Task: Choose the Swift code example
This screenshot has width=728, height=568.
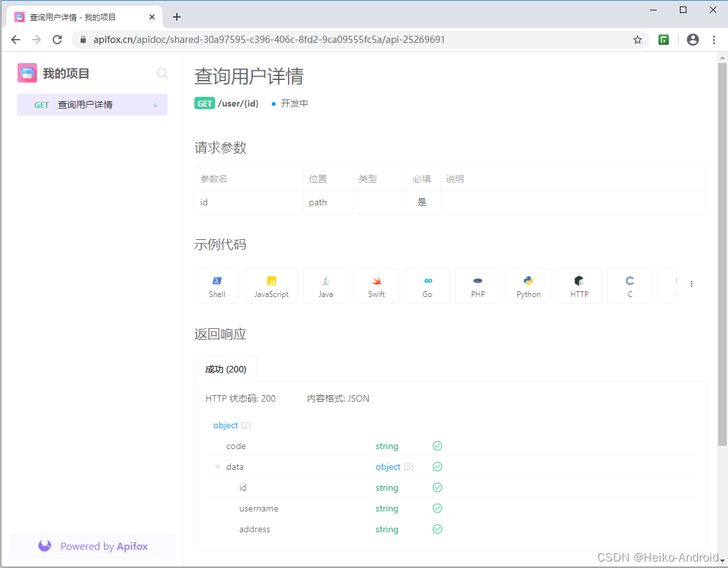Action: 376,286
